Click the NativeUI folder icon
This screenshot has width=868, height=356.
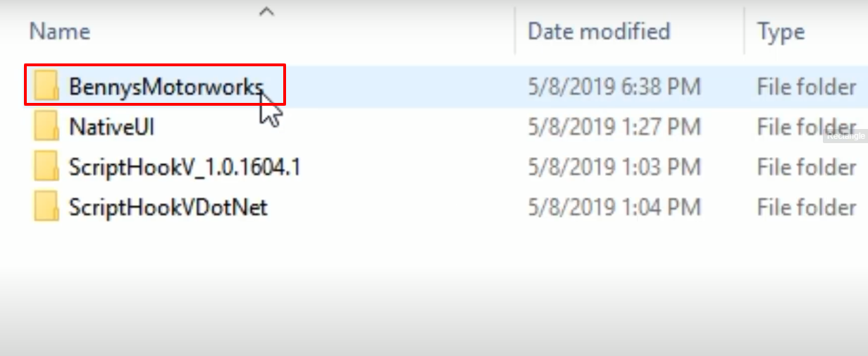point(46,127)
